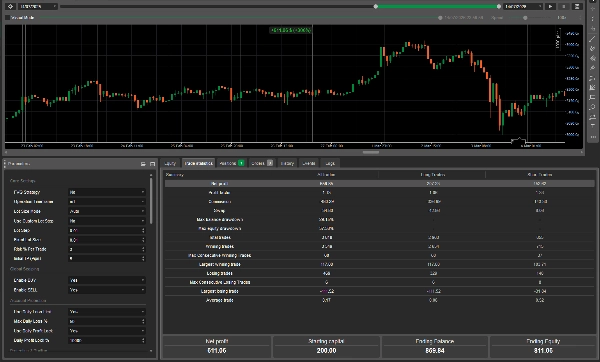Click the second icon in Parameters panel header
Viewport: 600px width, 362px height.
coord(152,164)
